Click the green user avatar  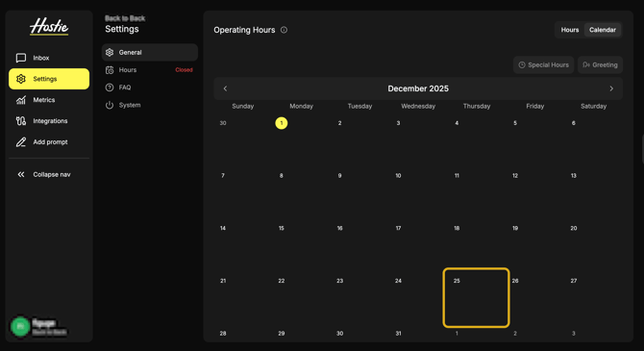[x=20, y=327]
